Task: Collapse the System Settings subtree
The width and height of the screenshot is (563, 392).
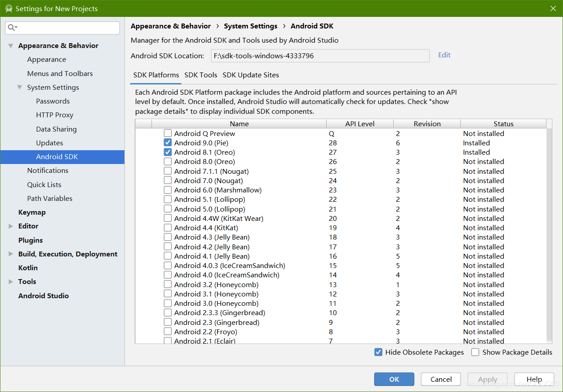Action: click(x=20, y=88)
